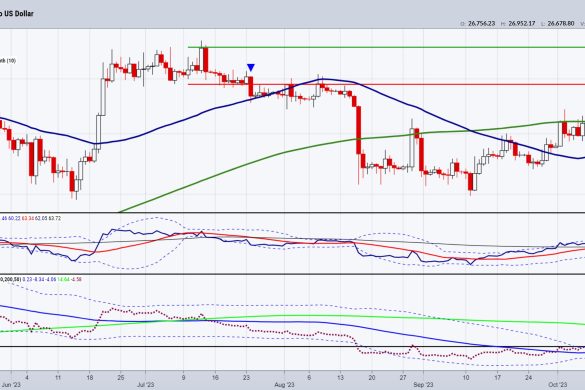Click the middle indicator's values legend
Image resolution: width=585 pixels, height=390 pixels.
coord(31,218)
